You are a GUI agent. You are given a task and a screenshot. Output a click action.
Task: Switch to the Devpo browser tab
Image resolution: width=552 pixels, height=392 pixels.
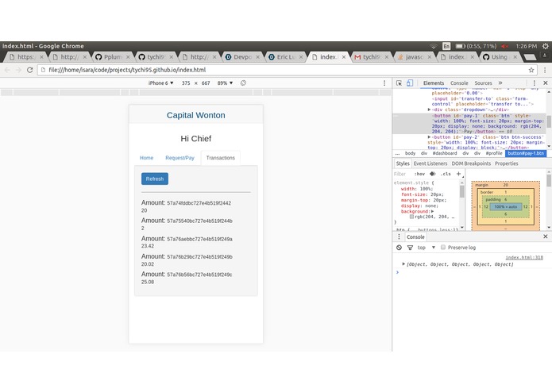click(x=242, y=56)
